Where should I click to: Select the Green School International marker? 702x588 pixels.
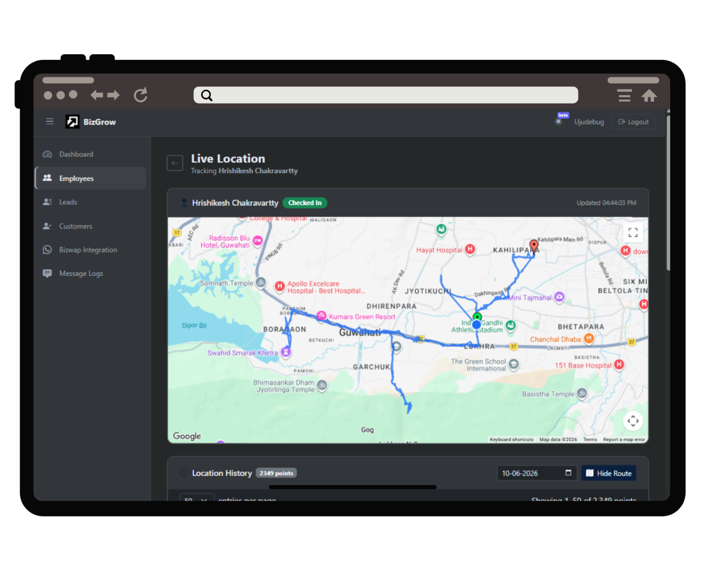coord(514,364)
